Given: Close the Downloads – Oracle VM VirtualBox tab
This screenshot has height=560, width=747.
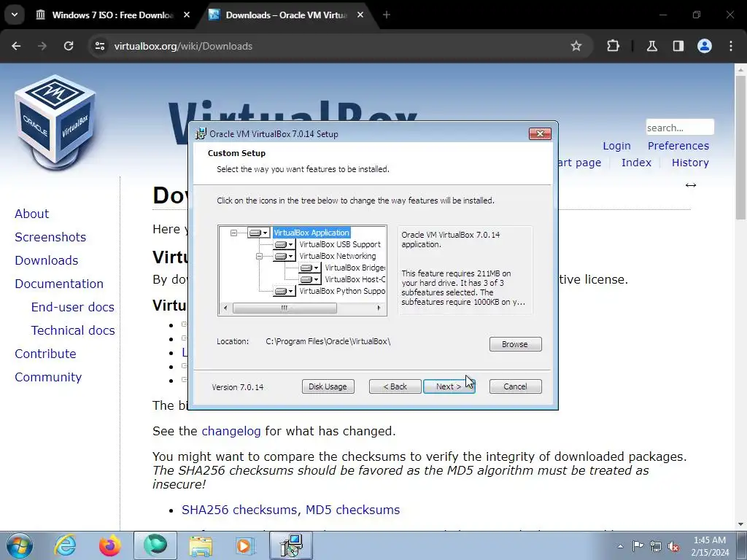Looking at the screenshot, I should tap(360, 15).
